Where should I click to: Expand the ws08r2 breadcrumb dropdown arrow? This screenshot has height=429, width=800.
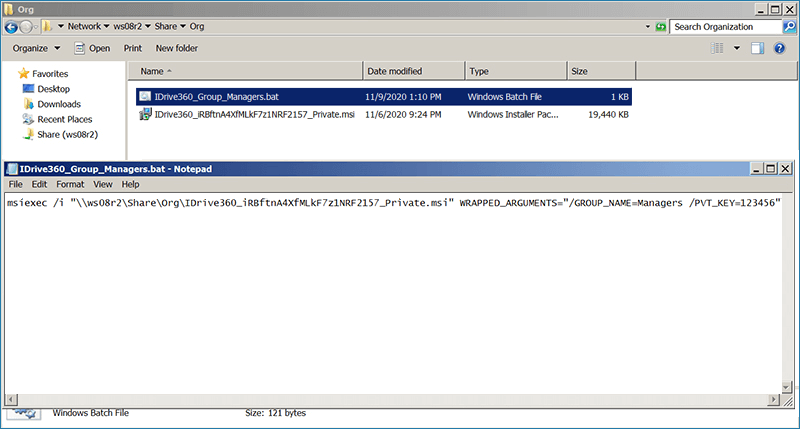point(147,27)
